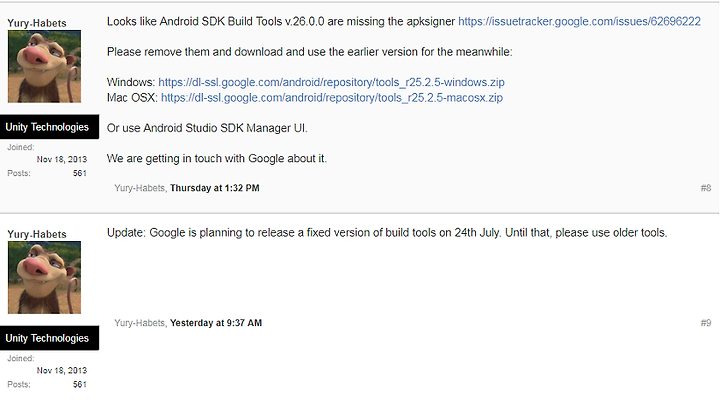Click the 'We are getting in touch' text line

217,158
